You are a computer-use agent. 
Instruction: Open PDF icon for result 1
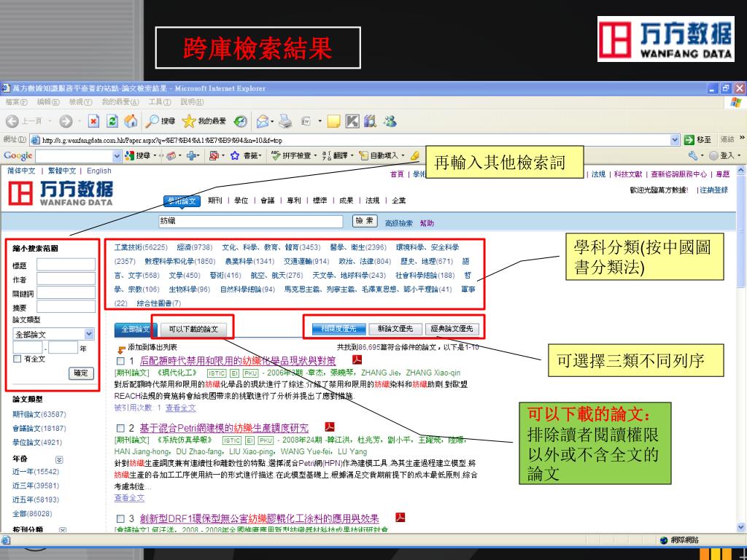(x=357, y=359)
